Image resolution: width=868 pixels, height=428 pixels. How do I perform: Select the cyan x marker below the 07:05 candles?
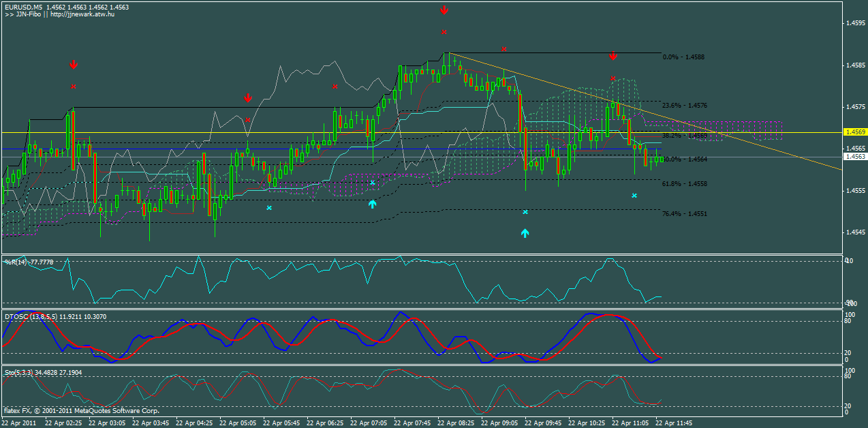pyautogui.click(x=372, y=183)
